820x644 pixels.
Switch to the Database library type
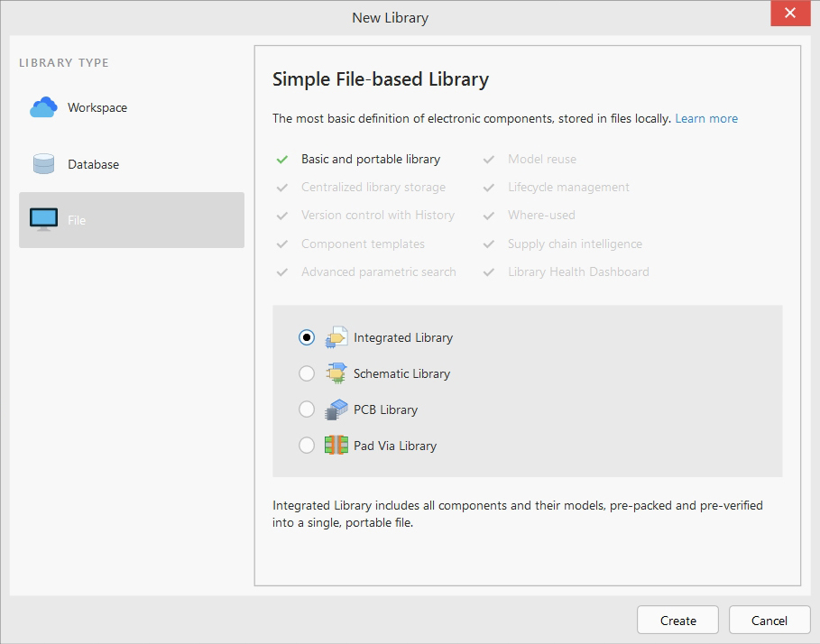132,164
